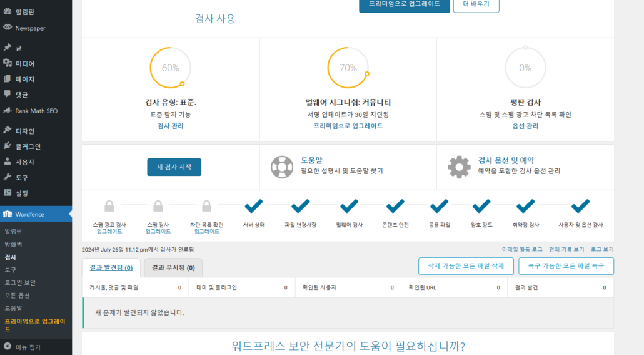The width and height of the screenshot is (644, 355).
Task: Start a new scan with 새 검사 시작
Action: pyautogui.click(x=174, y=167)
